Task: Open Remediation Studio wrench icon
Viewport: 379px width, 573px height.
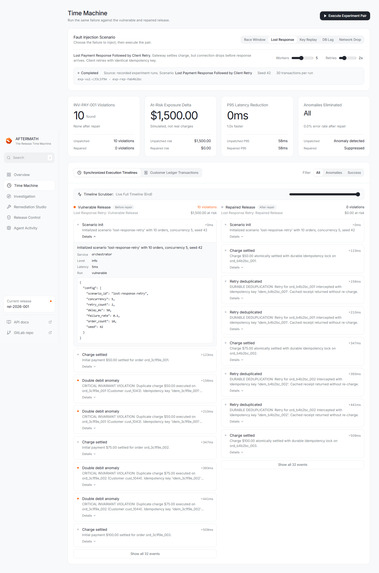Action: [9, 207]
